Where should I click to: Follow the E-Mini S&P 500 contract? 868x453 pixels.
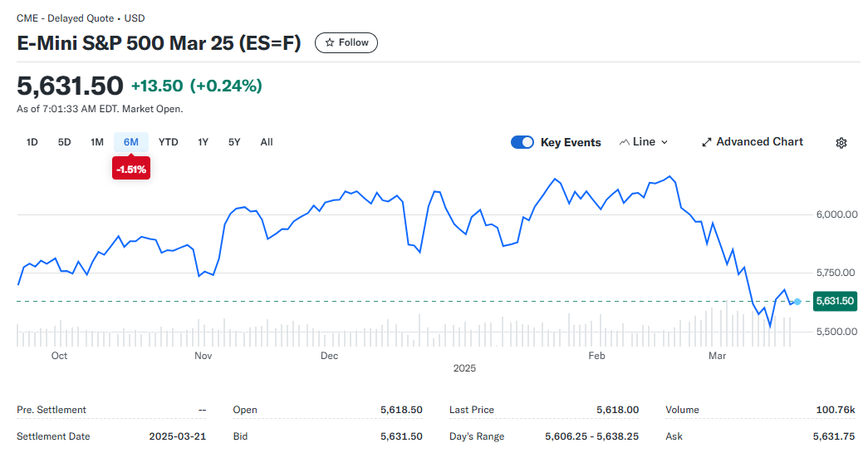pyautogui.click(x=346, y=42)
